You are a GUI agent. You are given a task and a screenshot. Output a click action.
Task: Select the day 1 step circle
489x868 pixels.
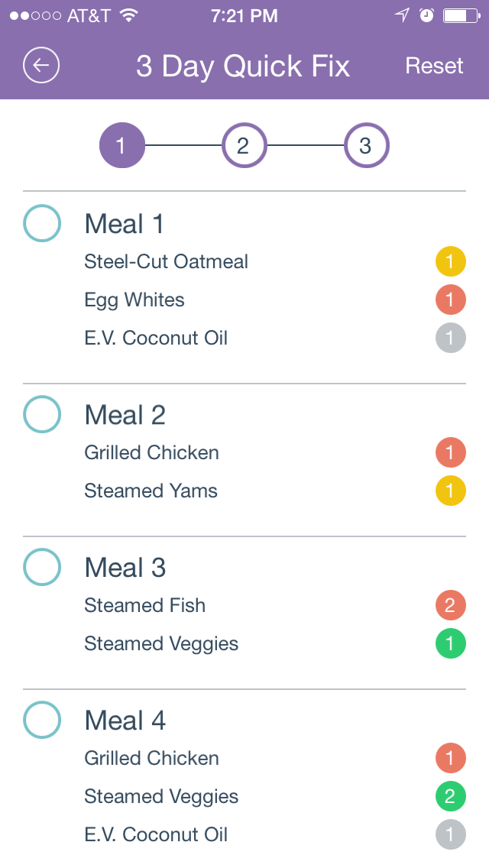click(x=121, y=145)
